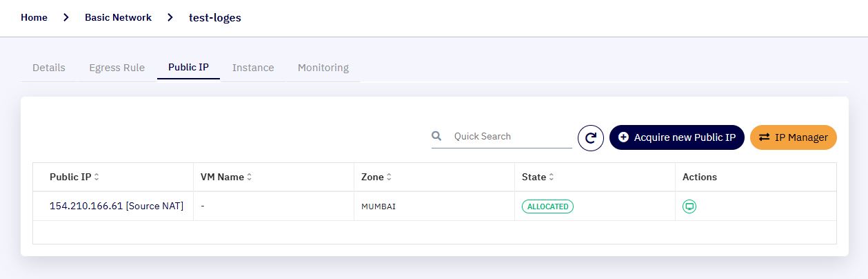The width and height of the screenshot is (868, 279).
Task: Open the IP Manager button
Action: (794, 137)
